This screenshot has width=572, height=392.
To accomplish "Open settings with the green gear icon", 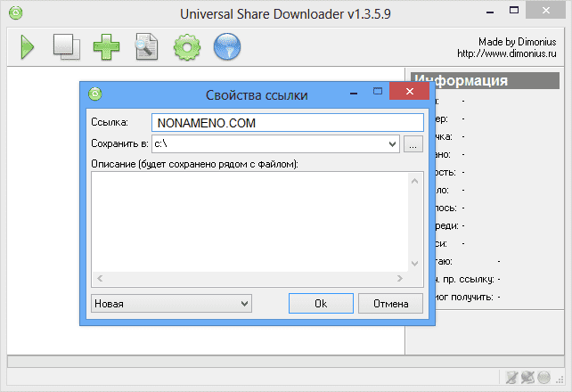I will pyautogui.click(x=187, y=46).
